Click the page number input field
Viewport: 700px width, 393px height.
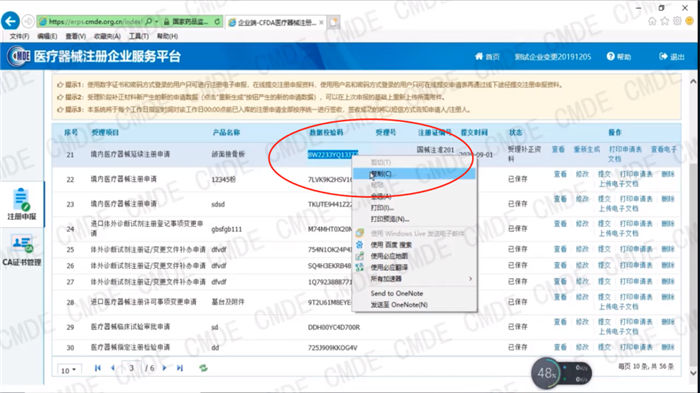click(131, 368)
